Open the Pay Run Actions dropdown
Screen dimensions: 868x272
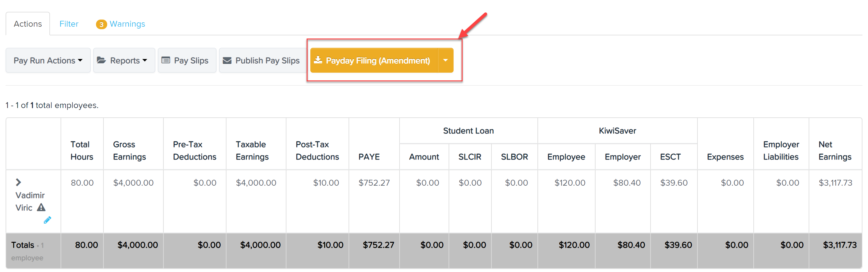48,61
